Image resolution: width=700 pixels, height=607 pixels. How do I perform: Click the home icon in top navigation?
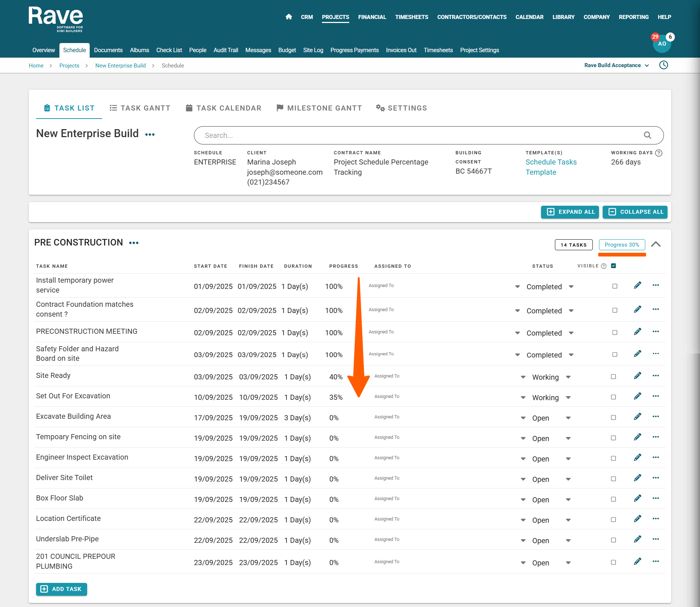(289, 17)
